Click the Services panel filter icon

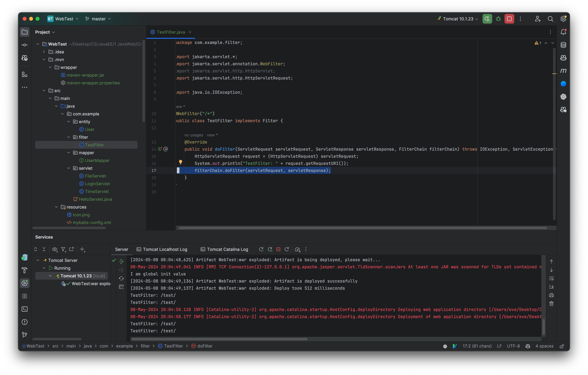coord(63,249)
